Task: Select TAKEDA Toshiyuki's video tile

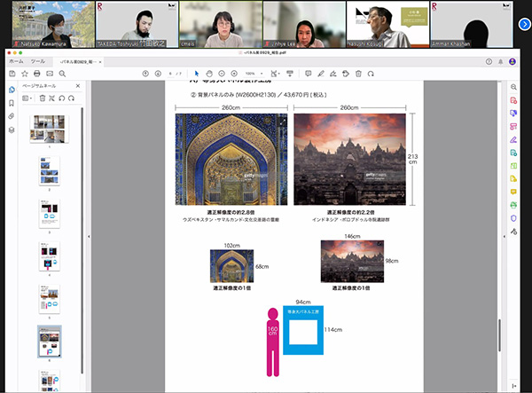Action: (x=137, y=24)
